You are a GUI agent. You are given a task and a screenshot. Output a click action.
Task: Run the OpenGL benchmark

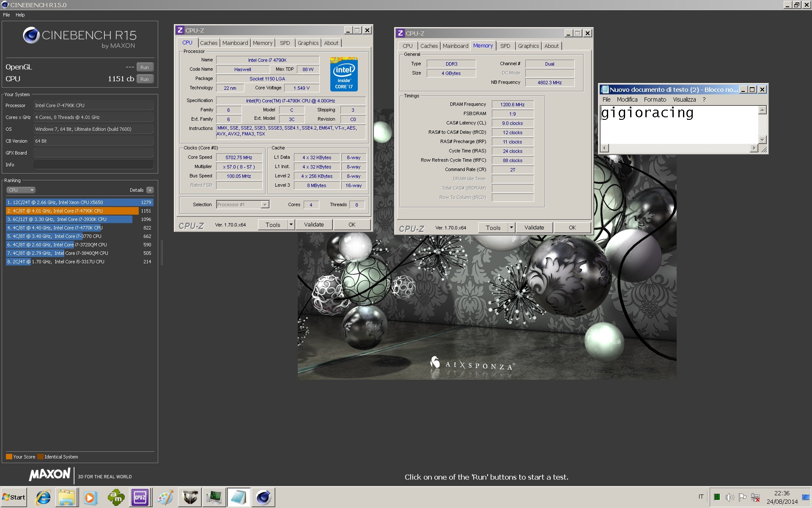(145, 67)
